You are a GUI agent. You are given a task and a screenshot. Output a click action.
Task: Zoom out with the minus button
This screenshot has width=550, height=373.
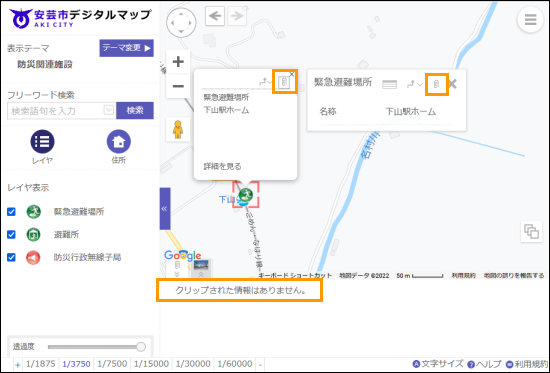click(x=178, y=86)
